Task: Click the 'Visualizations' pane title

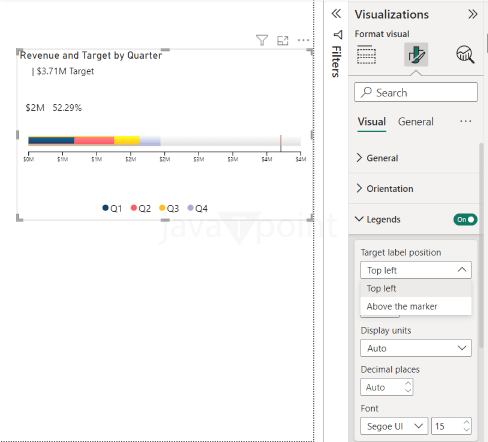Action: (392, 14)
